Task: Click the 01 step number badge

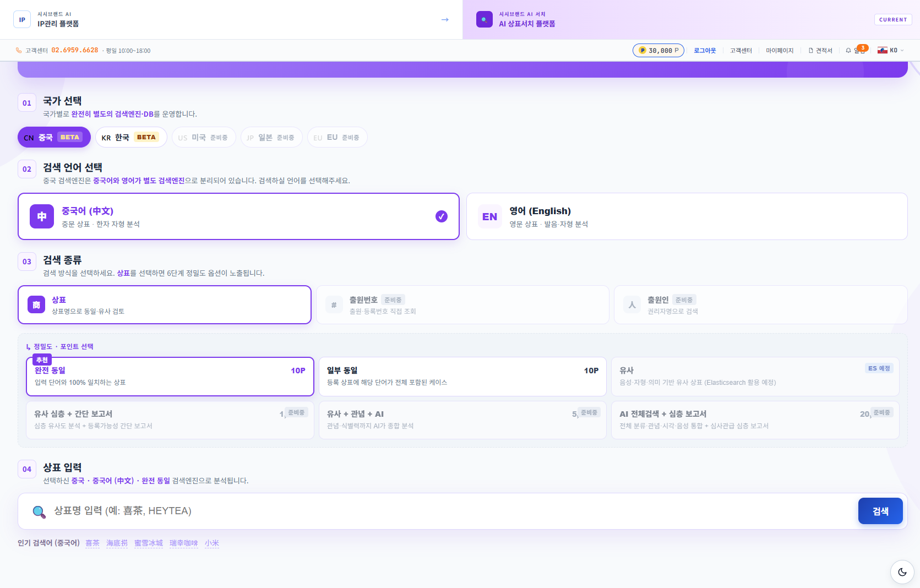Action: (27, 103)
